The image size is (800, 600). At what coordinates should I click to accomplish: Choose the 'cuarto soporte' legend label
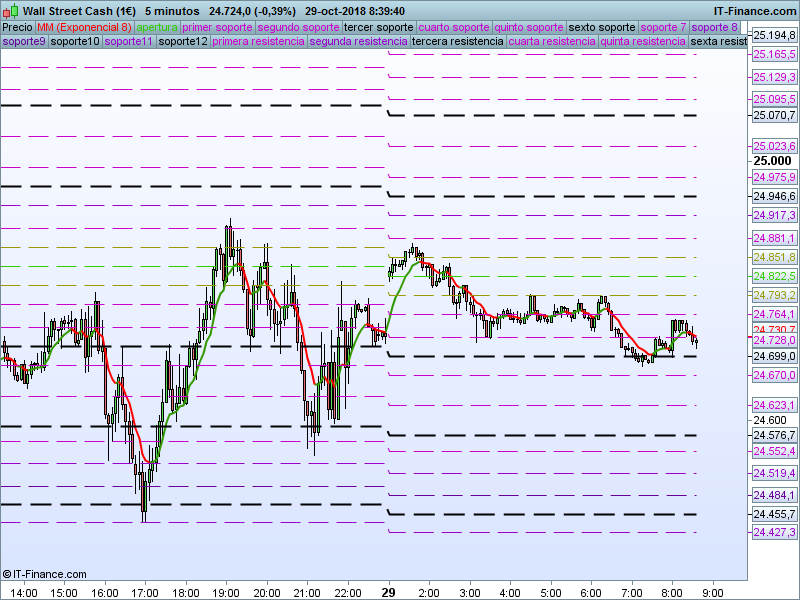pos(454,27)
